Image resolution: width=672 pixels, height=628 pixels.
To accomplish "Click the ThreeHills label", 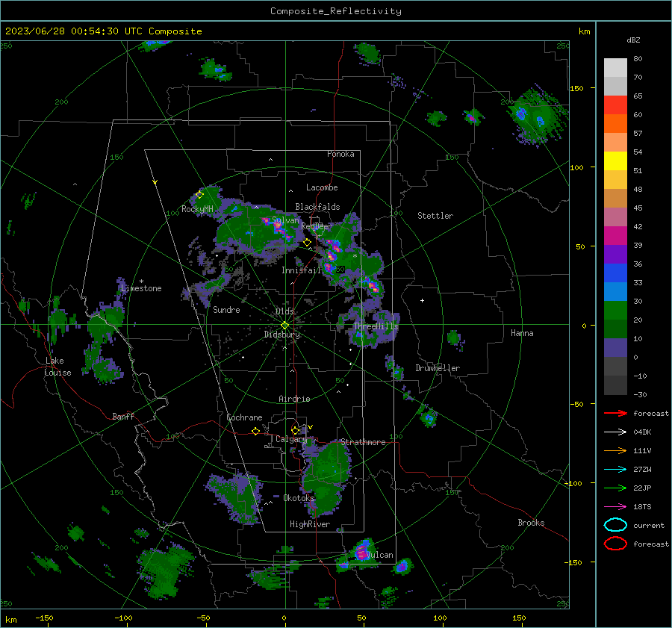I will pos(376,326).
